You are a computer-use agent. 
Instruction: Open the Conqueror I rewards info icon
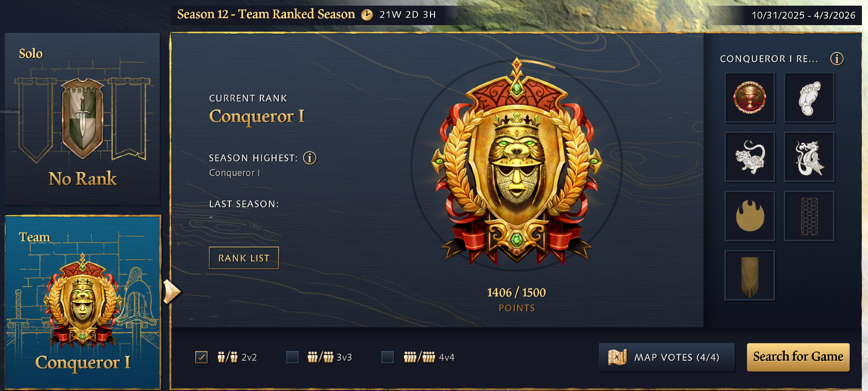[837, 59]
